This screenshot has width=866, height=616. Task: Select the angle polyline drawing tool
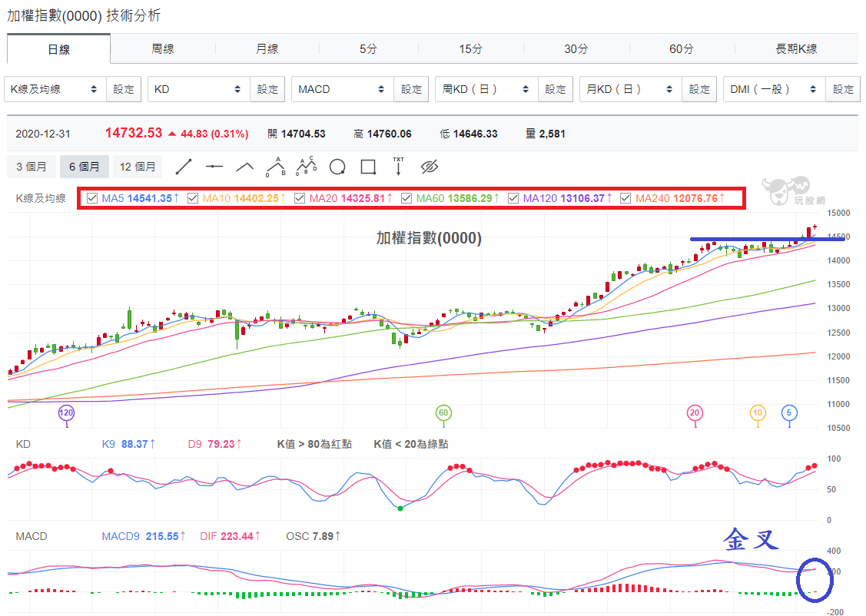coord(244,167)
